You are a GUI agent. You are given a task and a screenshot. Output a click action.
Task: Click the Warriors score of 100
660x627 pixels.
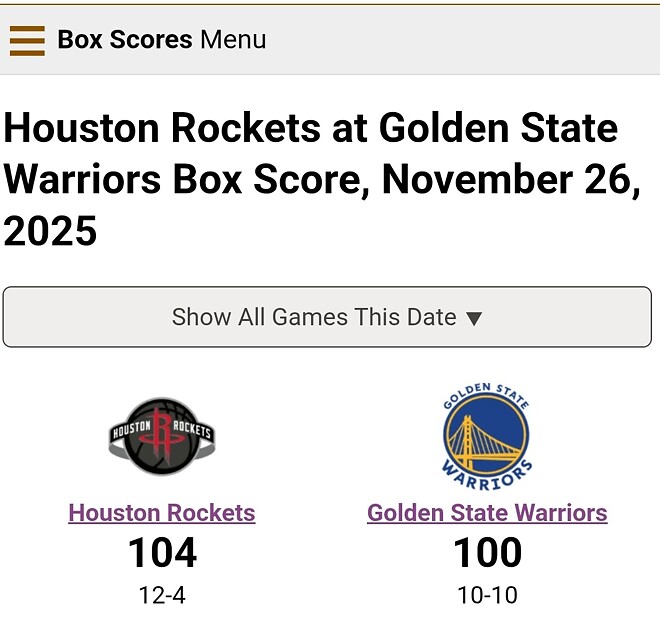pyautogui.click(x=487, y=553)
